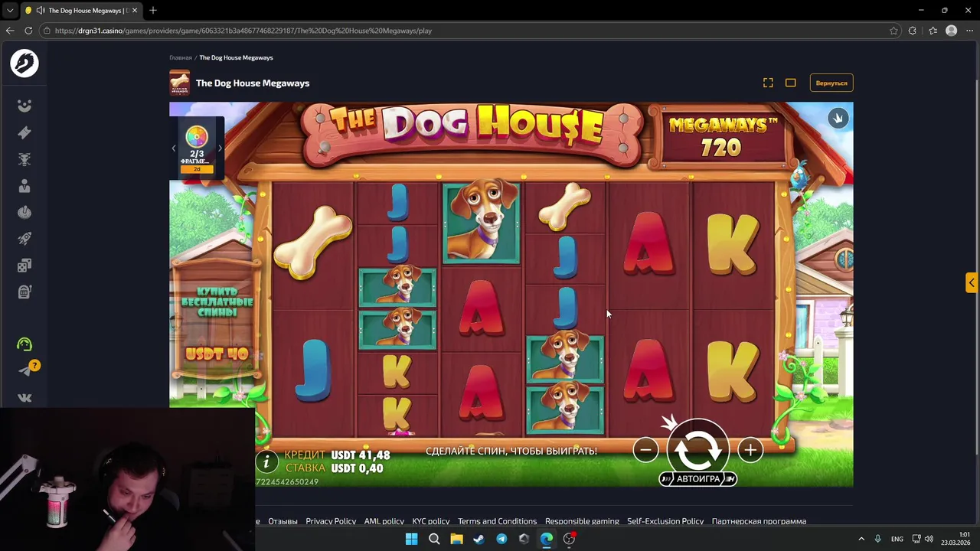Open the prize wheel 2/3 fragment widget

point(197,148)
